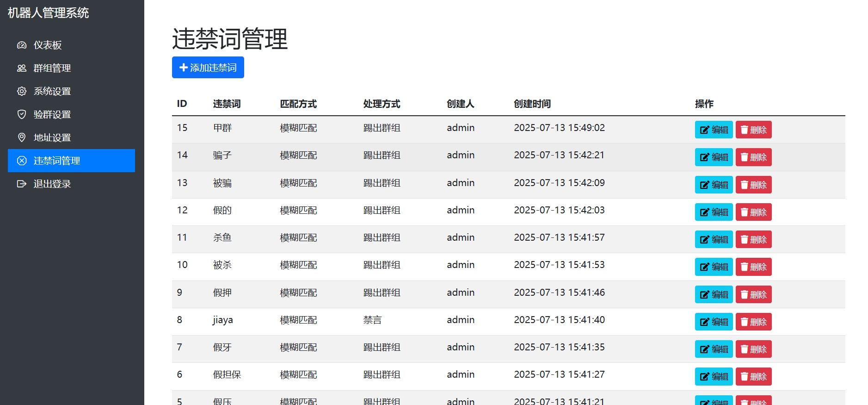868x405 pixels.
Task: Select 退出登录 to log out
Action: (52, 184)
